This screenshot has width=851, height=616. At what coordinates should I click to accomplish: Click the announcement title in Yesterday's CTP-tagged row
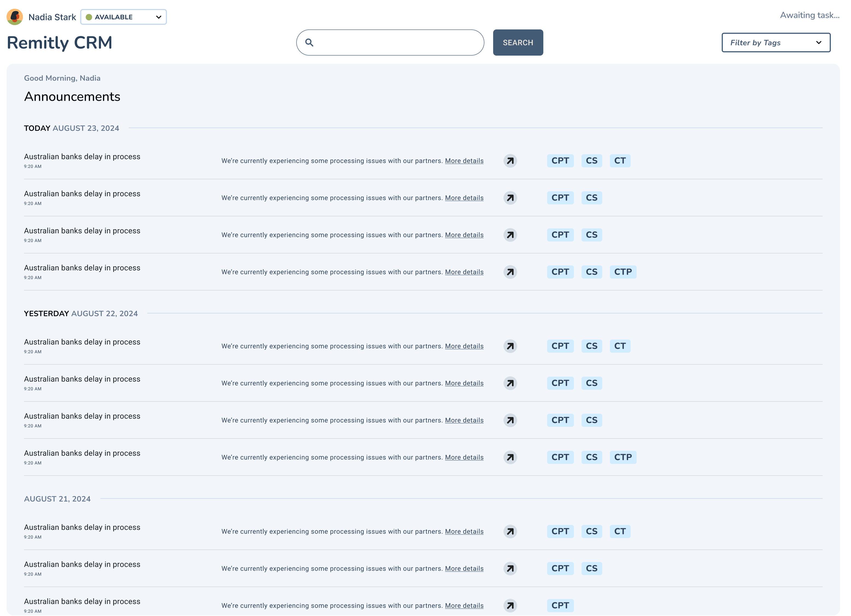pos(82,453)
